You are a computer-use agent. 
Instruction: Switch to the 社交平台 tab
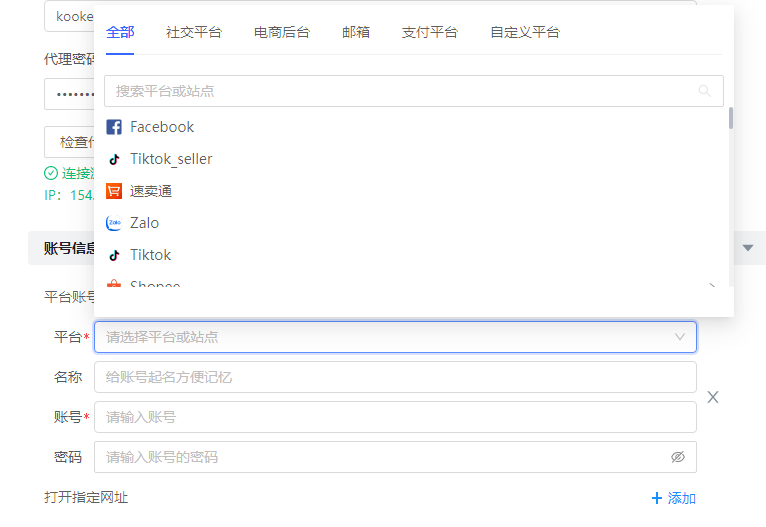tap(194, 32)
